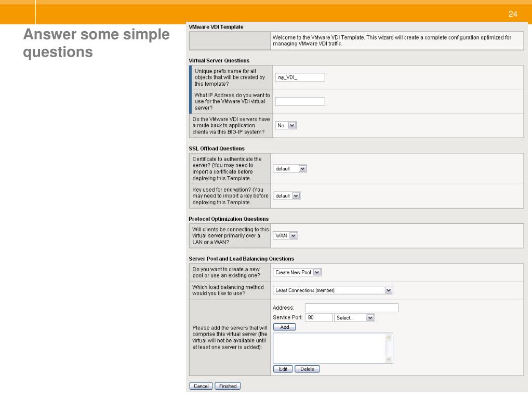The width and height of the screenshot is (532, 399).
Task: Click the "Which load balancing method" question label
Action: click(x=228, y=290)
